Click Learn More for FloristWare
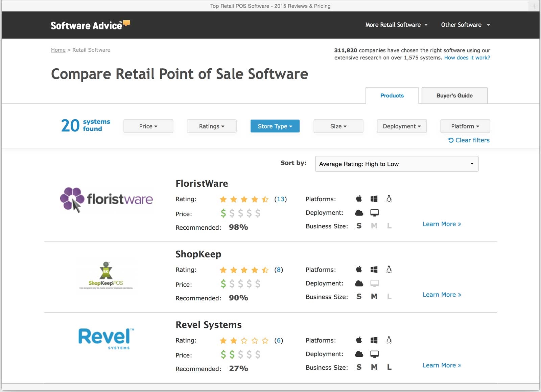 442,224
